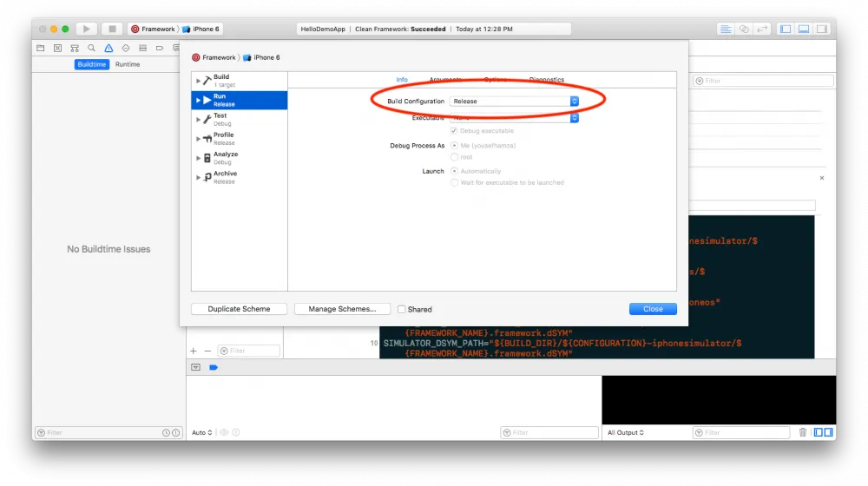Show the variables view pane icon
Screen dimensions: 868x486
[x=819, y=432]
